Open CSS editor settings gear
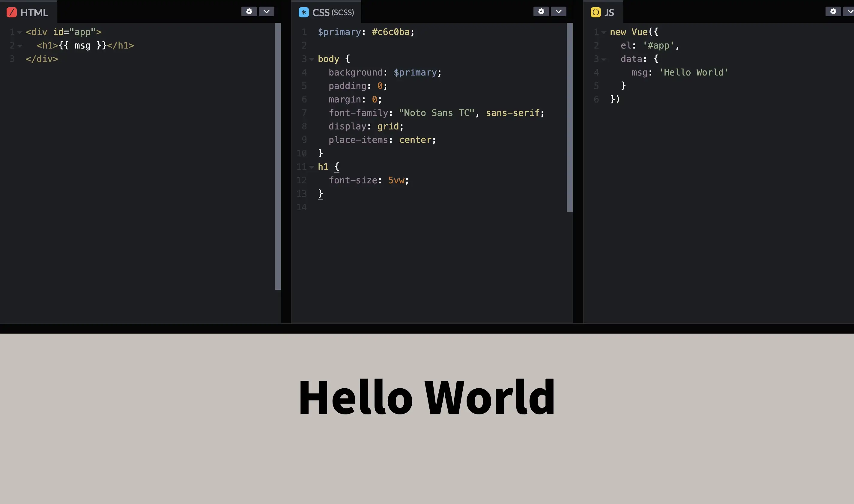Image resolution: width=854 pixels, height=504 pixels. point(541,12)
